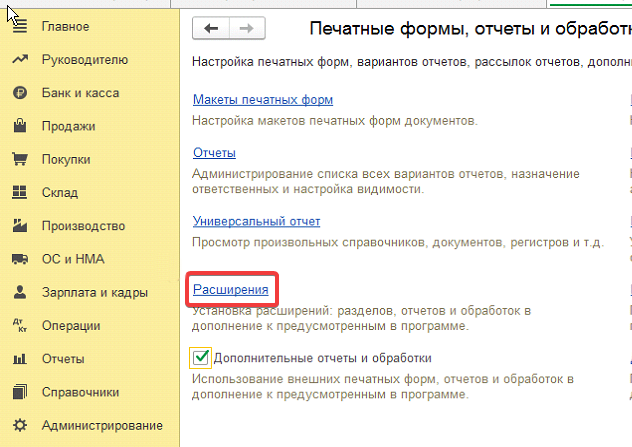Click description Настройка макетов печатных форм документов
Image resolution: width=632 pixels, height=447 pixels.
pos(335,121)
